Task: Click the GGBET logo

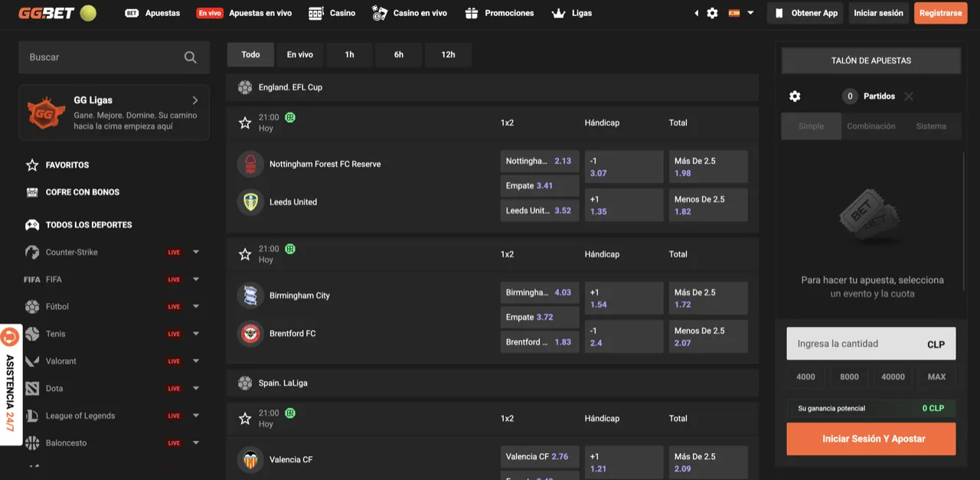Action: click(57, 13)
